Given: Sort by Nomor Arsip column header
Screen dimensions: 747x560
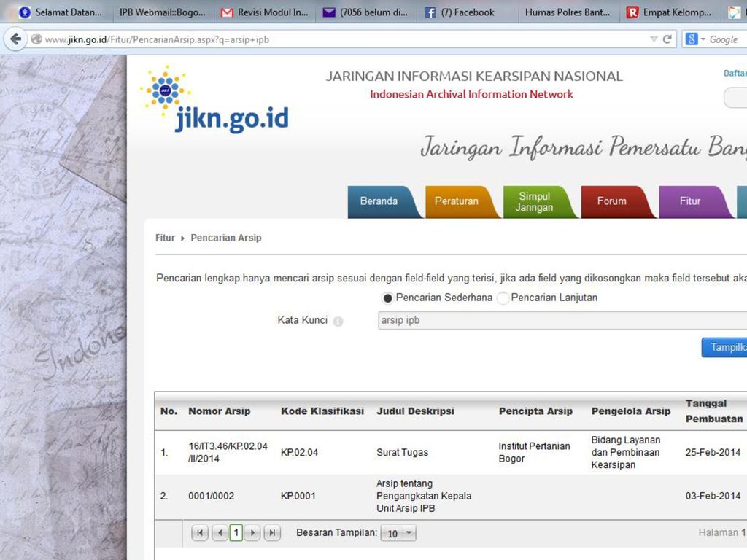Looking at the screenshot, I should [219, 411].
